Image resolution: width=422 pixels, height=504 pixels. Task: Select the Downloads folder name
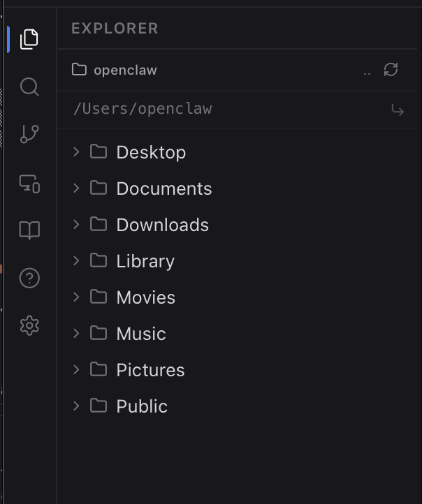coord(162,225)
